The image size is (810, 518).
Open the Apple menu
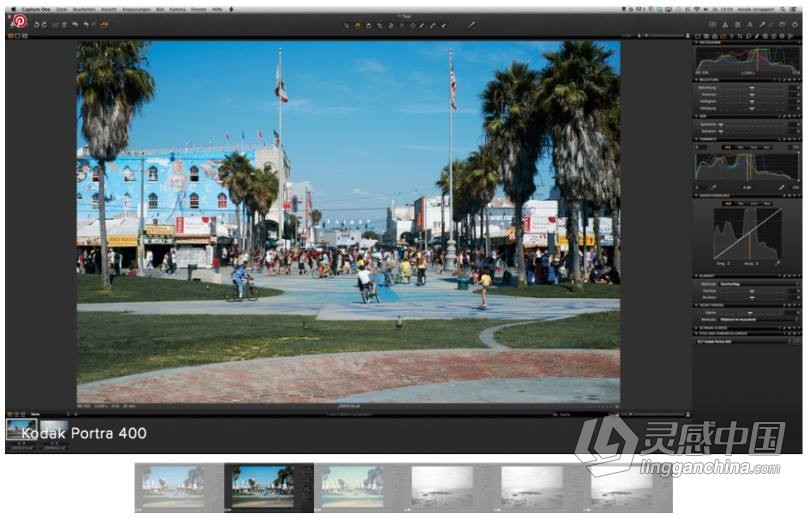pyautogui.click(x=13, y=9)
